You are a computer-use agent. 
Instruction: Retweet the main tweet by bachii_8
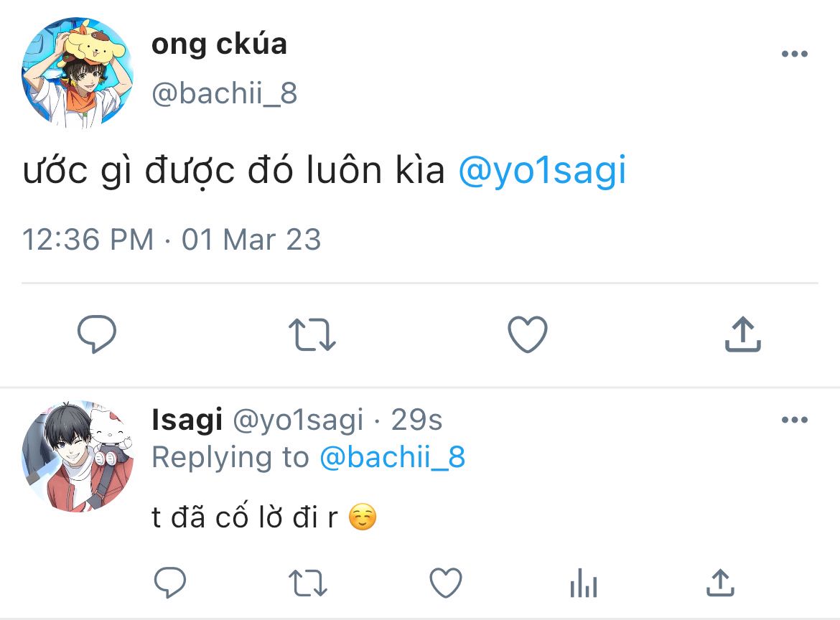[x=312, y=335]
